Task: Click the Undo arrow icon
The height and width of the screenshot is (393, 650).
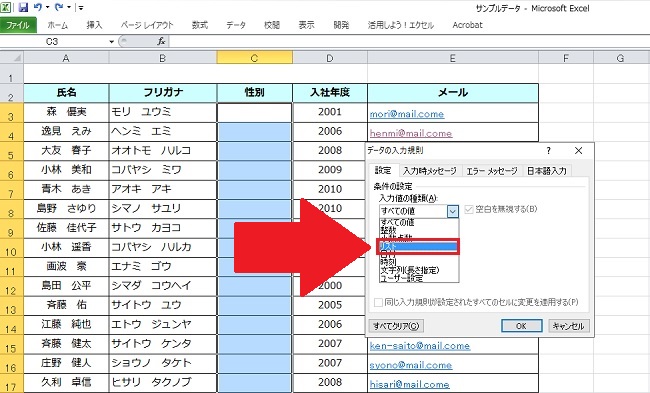Action: pyautogui.click(x=38, y=7)
